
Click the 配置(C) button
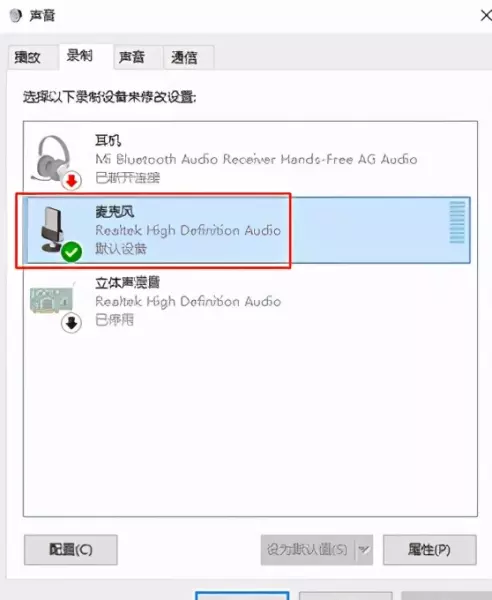(x=71, y=550)
